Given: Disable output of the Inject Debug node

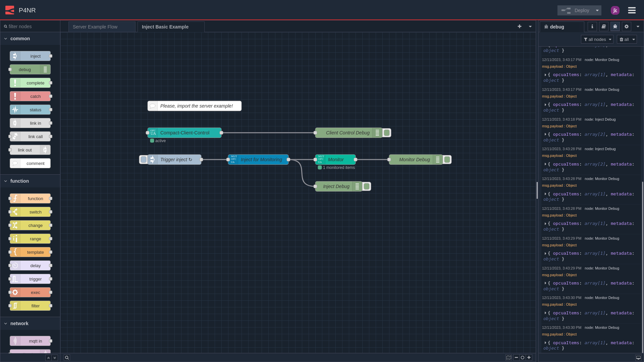Looking at the screenshot, I should click(x=366, y=186).
